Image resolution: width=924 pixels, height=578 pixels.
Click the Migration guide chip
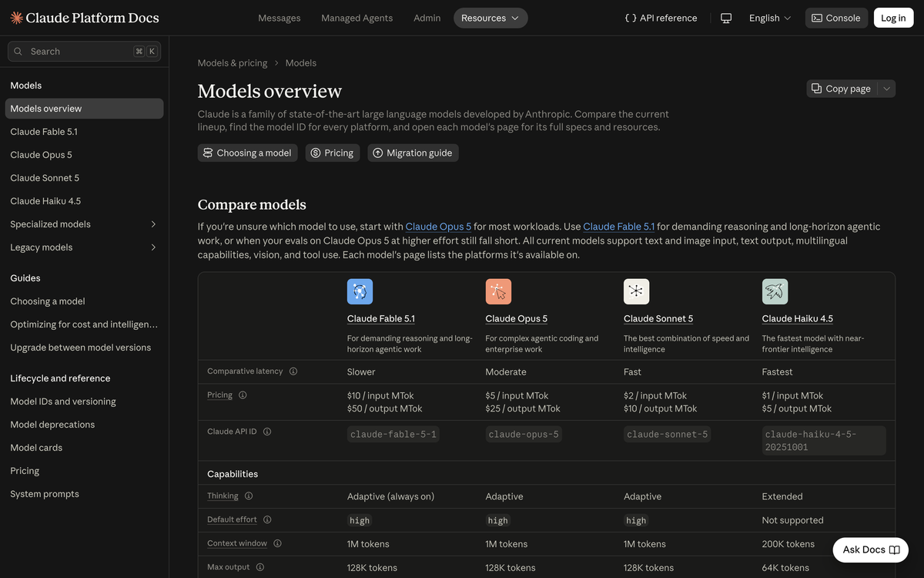413,153
